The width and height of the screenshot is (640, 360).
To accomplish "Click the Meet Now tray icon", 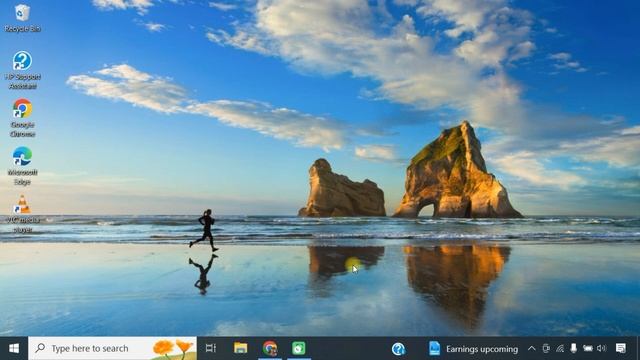I will pos(546,348).
